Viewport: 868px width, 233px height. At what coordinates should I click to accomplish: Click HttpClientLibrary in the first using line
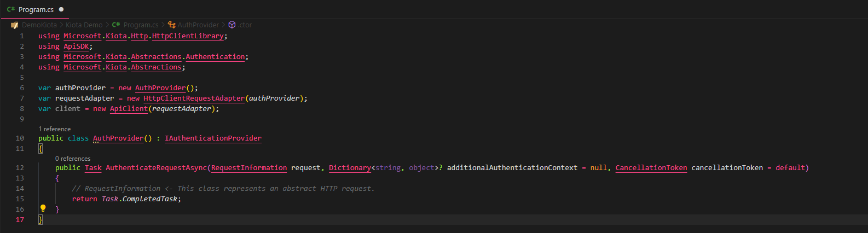188,36
